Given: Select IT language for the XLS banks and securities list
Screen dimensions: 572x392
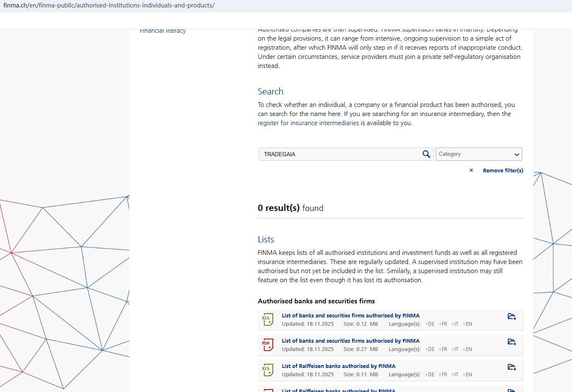Looking at the screenshot, I should coord(456,324).
